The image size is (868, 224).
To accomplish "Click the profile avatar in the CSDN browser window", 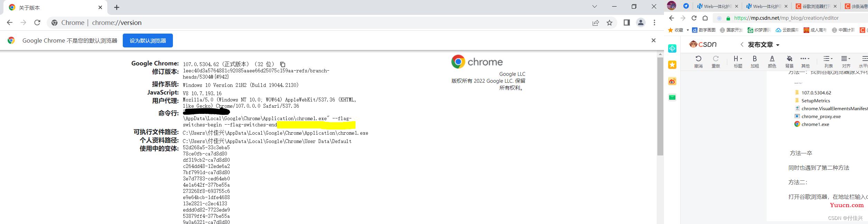I will click(x=672, y=6).
